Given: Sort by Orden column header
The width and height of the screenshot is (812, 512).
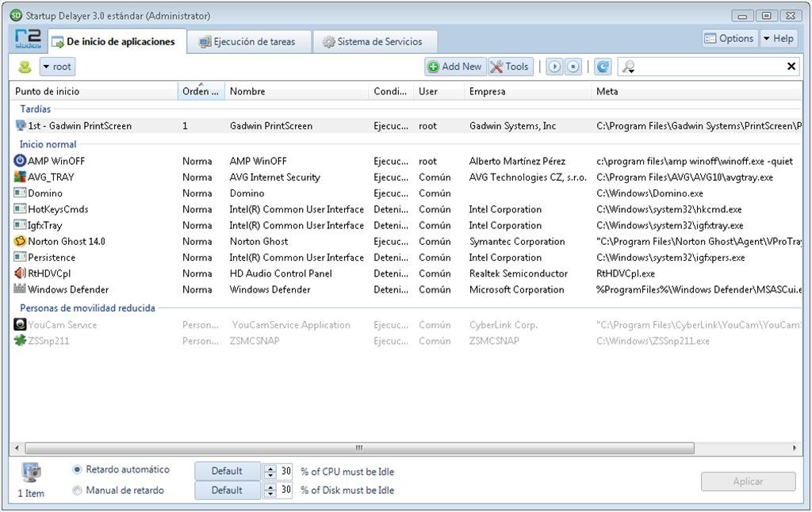Looking at the screenshot, I should point(201,91).
